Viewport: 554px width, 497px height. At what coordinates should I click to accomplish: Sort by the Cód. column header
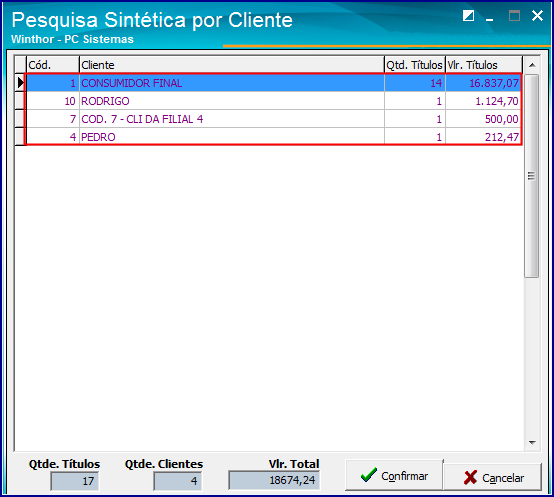tap(53, 65)
